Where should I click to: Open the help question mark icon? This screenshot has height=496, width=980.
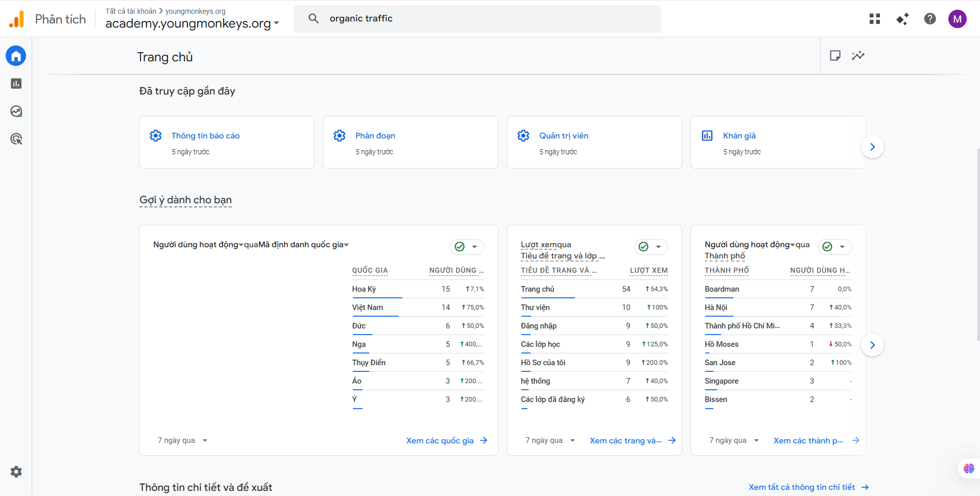pos(929,19)
